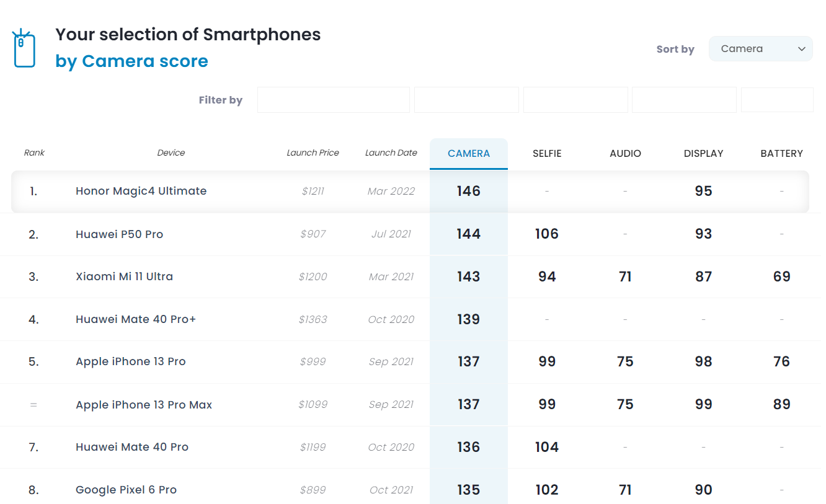The height and width of the screenshot is (504, 826).
Task: Select the Apple iPhone 13 Pro Max row
Action: [144, 405]
